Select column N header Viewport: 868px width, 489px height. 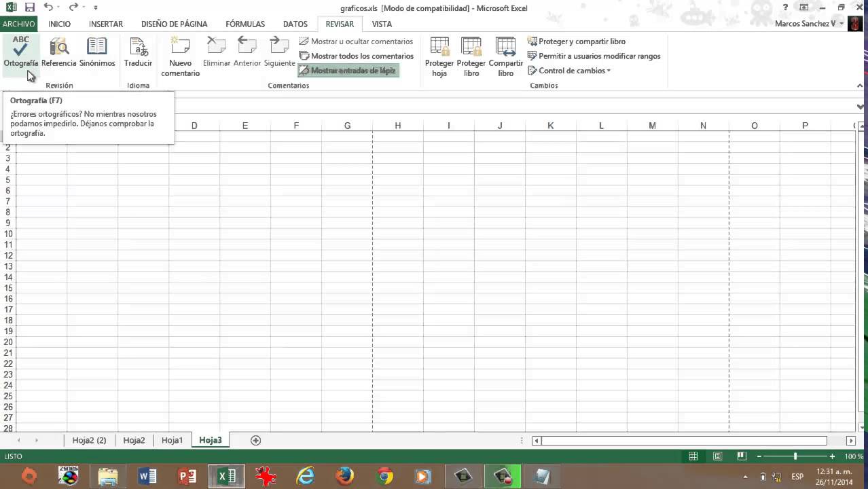703,126
